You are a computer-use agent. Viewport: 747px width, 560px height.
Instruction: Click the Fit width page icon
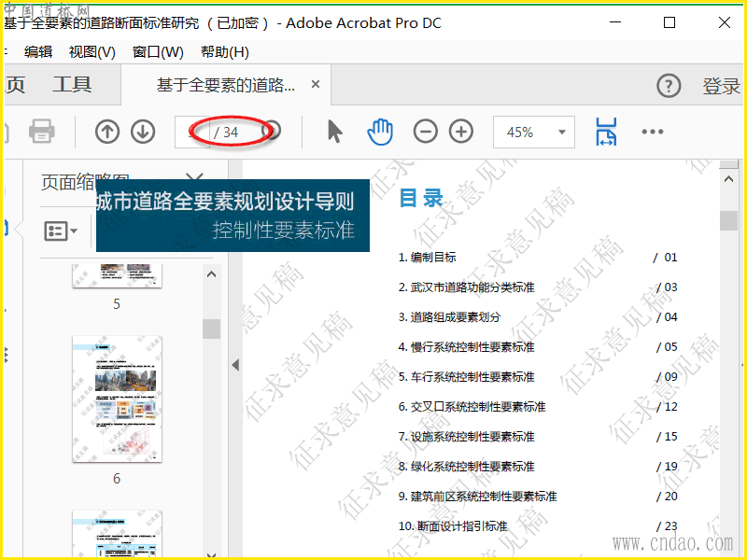coord(606,132)
